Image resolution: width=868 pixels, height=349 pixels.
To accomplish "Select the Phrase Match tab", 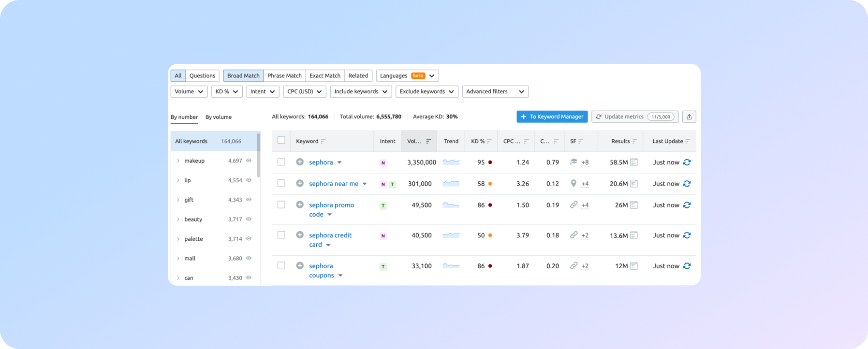I will point(284,75).
